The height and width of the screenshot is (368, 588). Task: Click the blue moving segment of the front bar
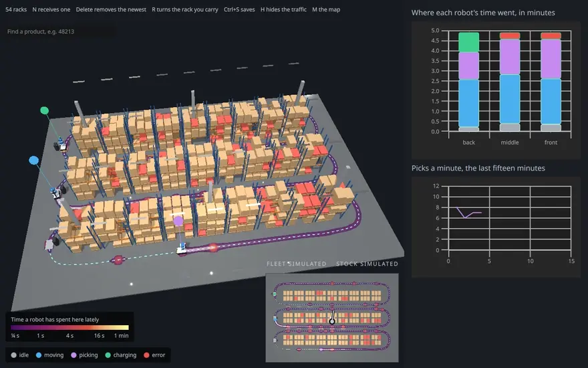coord(551,102)
